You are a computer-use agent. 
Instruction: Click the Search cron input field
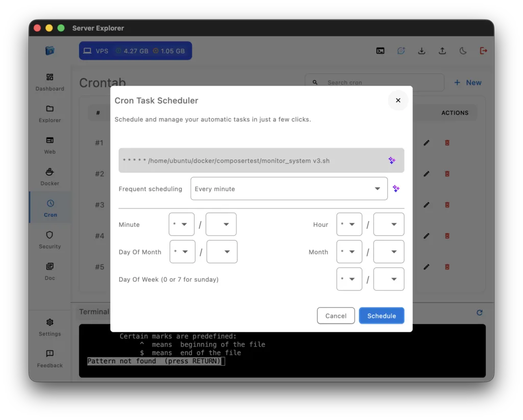[374, 82]
